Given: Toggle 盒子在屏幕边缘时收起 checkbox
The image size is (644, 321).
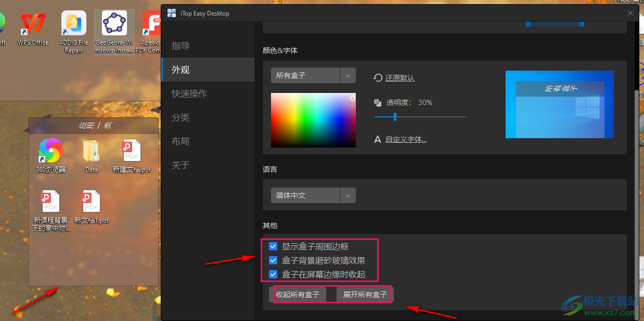Looking at the screenshot, I should (x=273, y=274).
